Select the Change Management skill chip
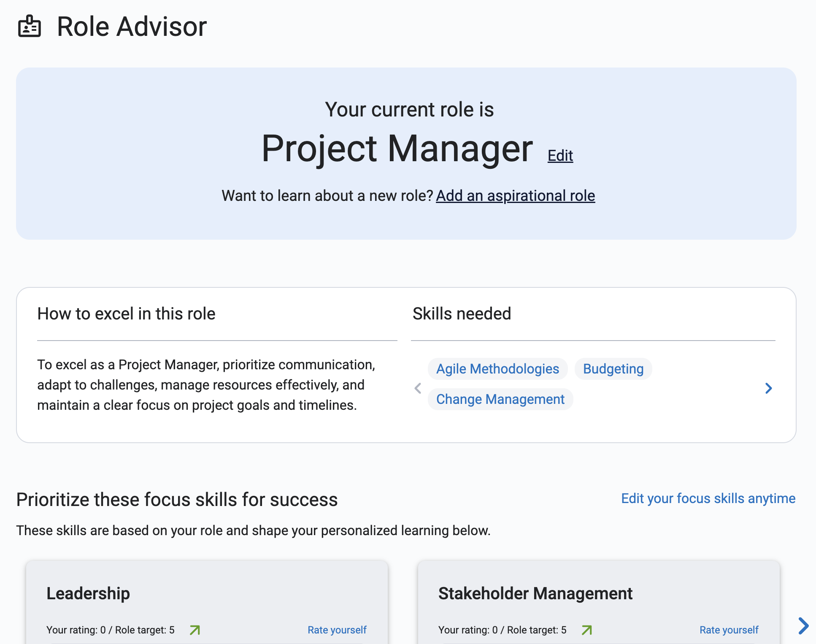Screen dimensions: 816x644 coord(500,399)
